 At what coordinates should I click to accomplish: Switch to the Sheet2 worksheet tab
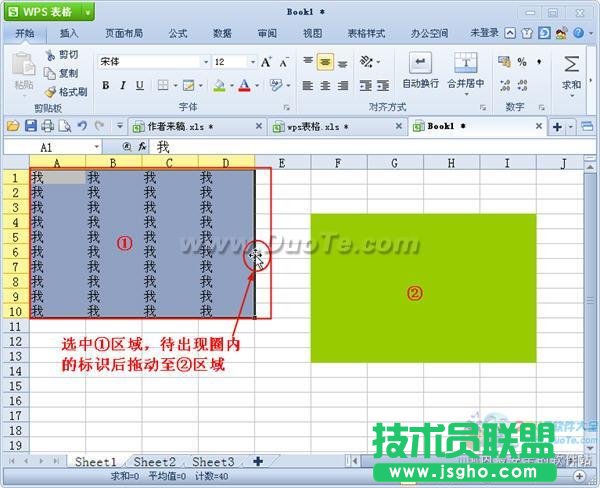[154, 462]
